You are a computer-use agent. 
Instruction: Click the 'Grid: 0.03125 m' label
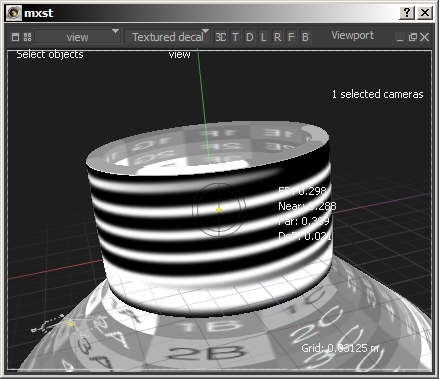[x=340, y=348]
